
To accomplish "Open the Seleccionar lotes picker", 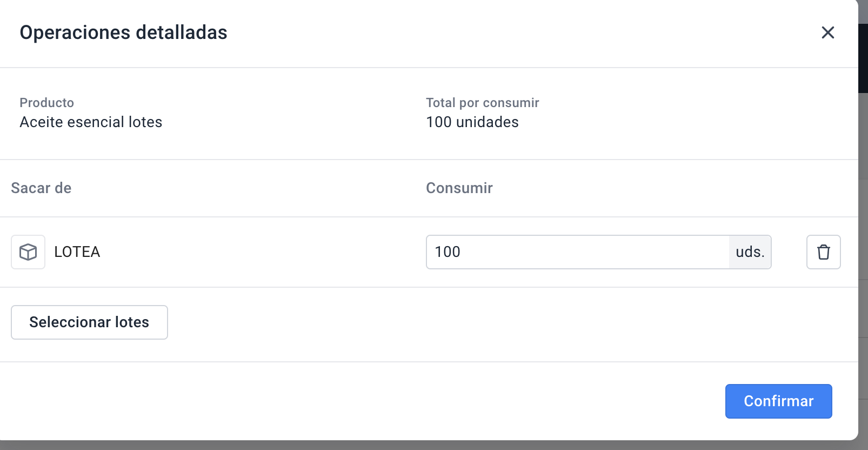I will pos(89,322).
